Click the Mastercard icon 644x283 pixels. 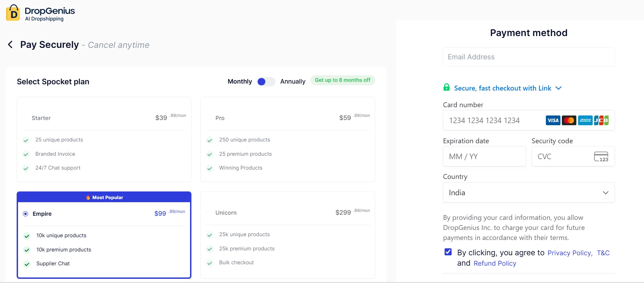pos(569,120)
